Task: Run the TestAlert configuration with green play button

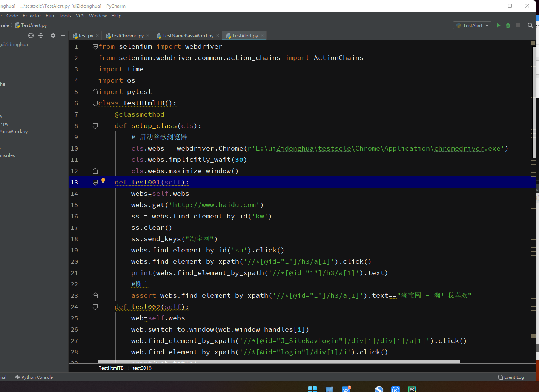Action: (x=498, y=25)
